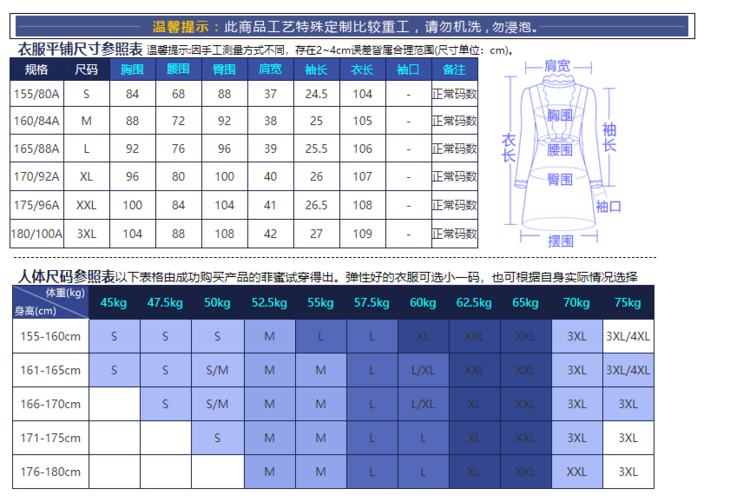Click the 75kg weight column header

(627, 302)
